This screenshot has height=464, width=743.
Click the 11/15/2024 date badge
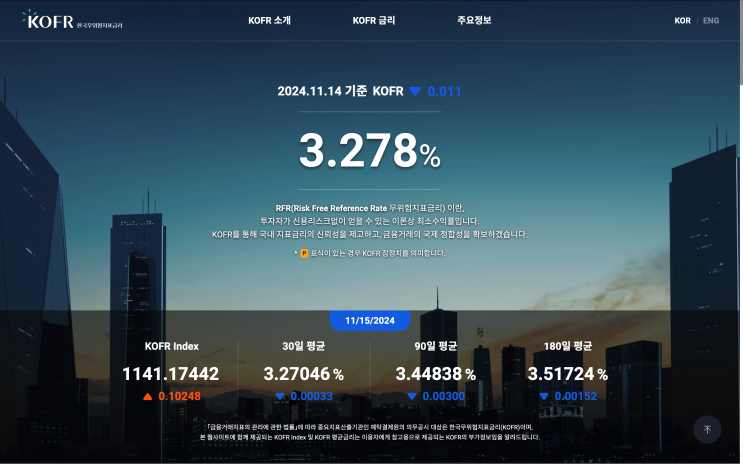tap(370, 320)
